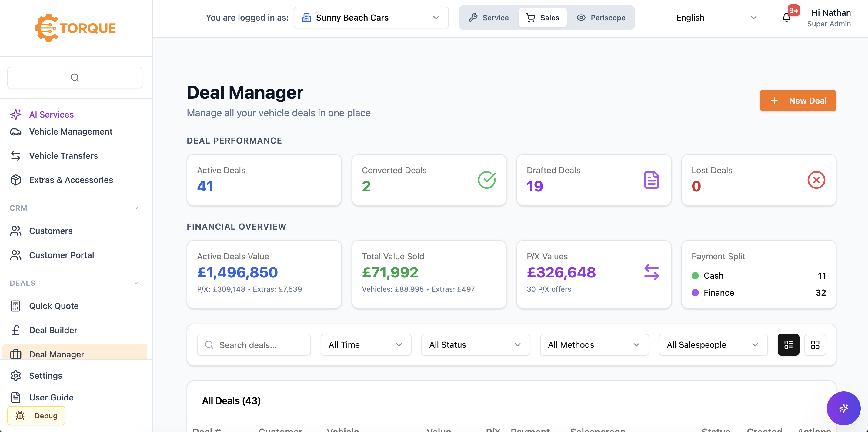Click the floating AI assistant sparkle button
This screenshot has width=868, height=432.
(843, 408)
